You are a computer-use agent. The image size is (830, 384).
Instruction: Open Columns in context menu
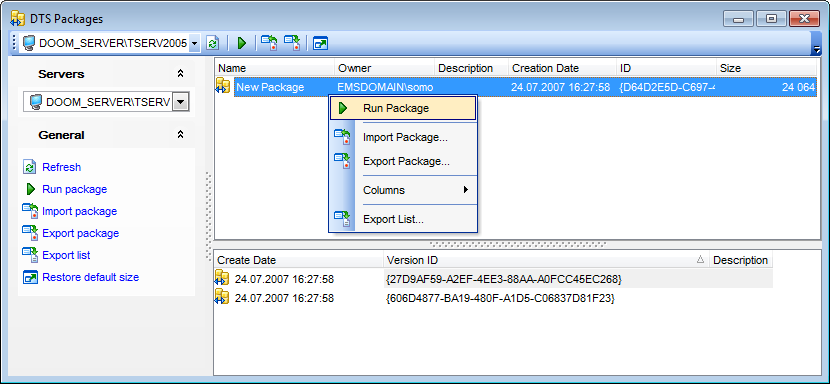click(x=403, y=190)
